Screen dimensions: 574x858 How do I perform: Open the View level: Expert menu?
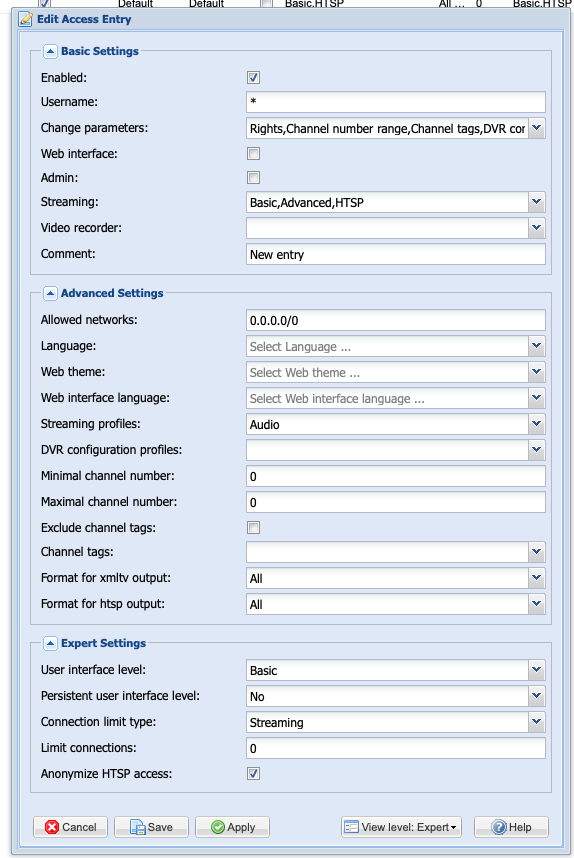(x=401, y=827)
